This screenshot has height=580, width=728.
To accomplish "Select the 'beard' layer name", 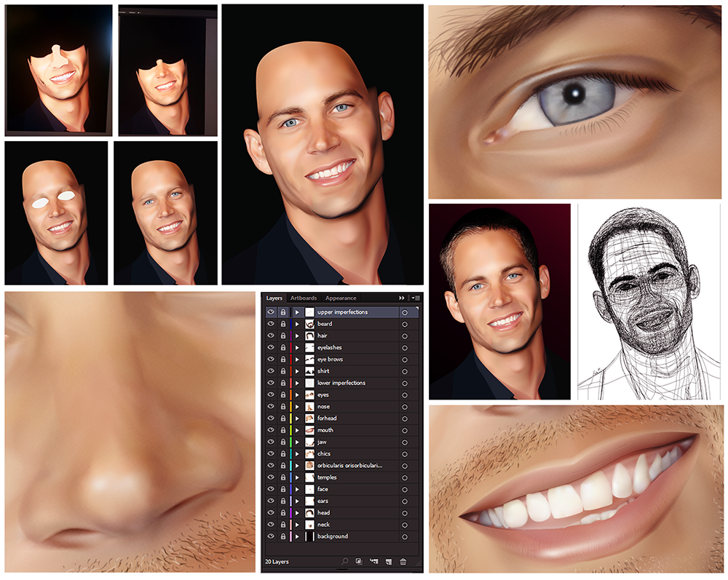I will [x=325, y=324].
